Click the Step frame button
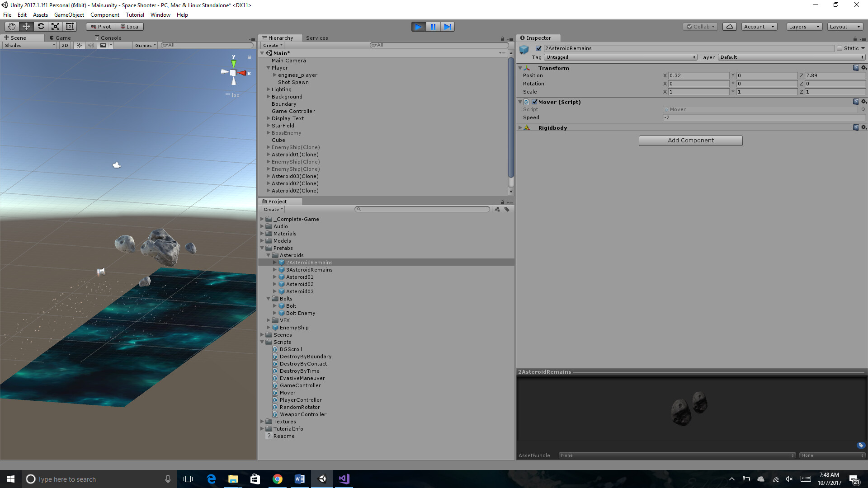The width and height of the screenshot is (868, 488). [x=448, y=27]
